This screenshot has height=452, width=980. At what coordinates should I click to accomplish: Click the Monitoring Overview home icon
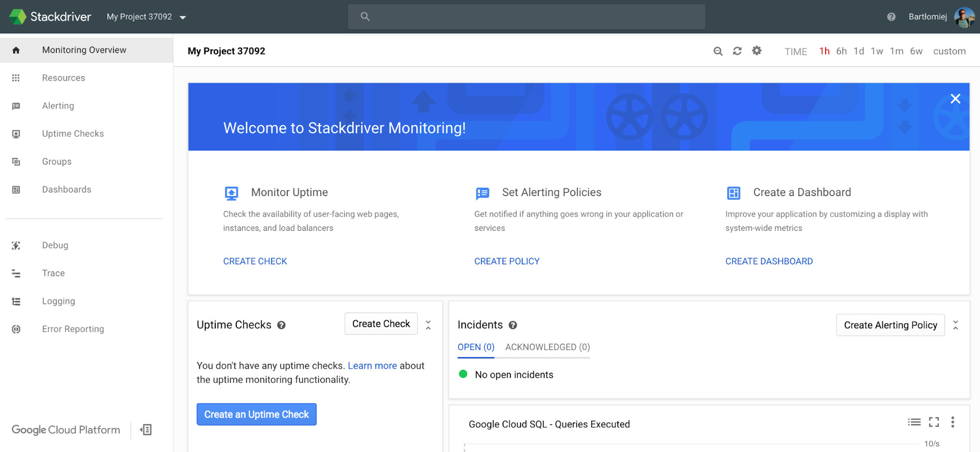(x=16, y=50)
